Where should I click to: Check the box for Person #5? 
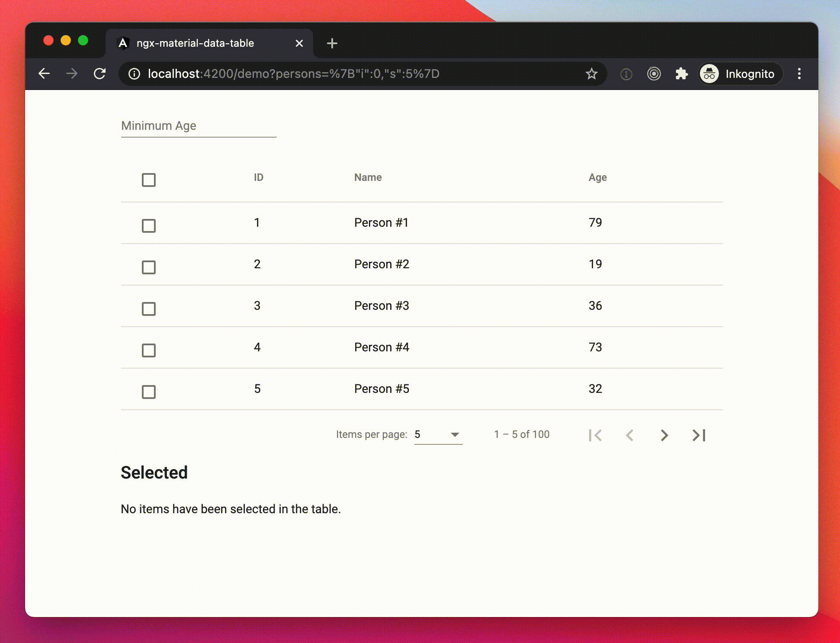coord(149,392)
